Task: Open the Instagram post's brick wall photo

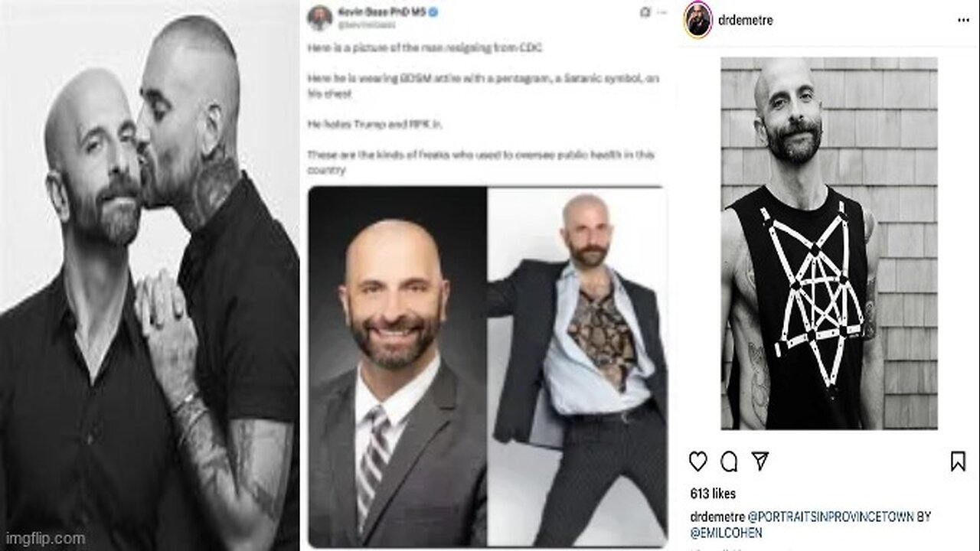Action: [829, 243]
